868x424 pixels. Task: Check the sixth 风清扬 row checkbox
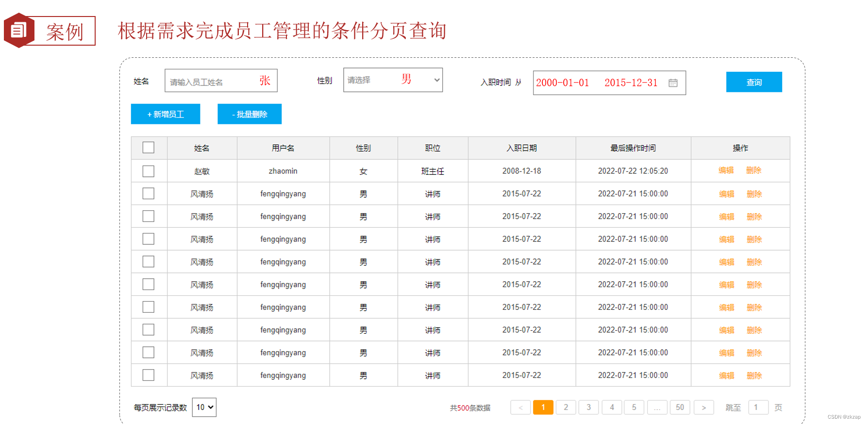click(149, 307)
